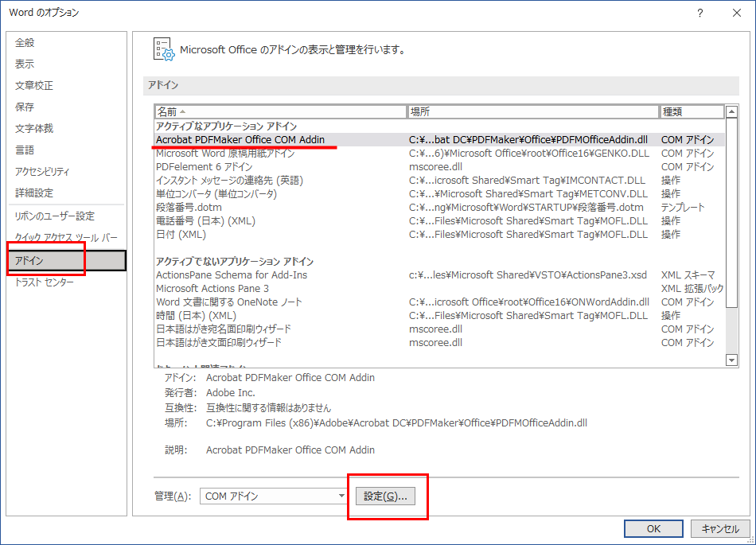Click the 設定(G)... button
The height and width of the screenshot is (545, 756).
click(x=385, y=496)
